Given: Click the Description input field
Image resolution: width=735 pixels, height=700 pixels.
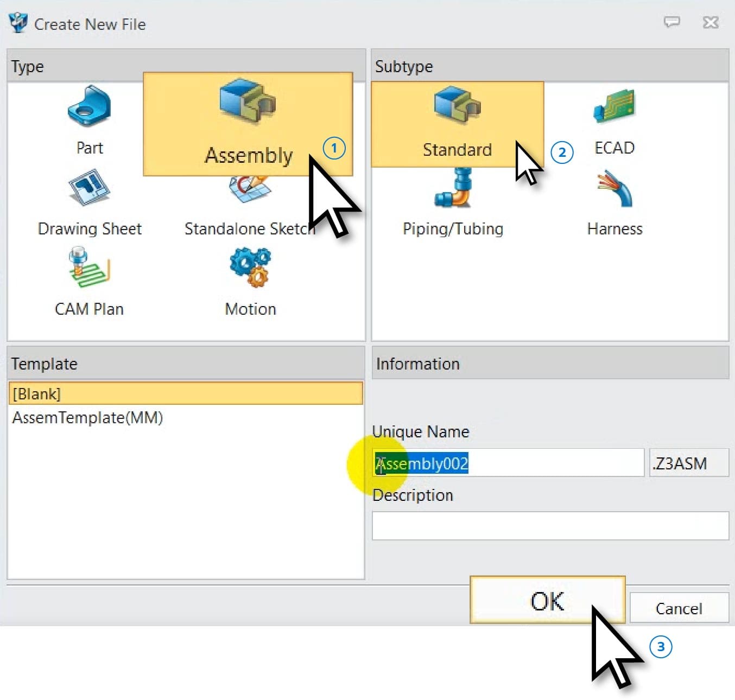Looking at the screenshot, I should point(550,526).
